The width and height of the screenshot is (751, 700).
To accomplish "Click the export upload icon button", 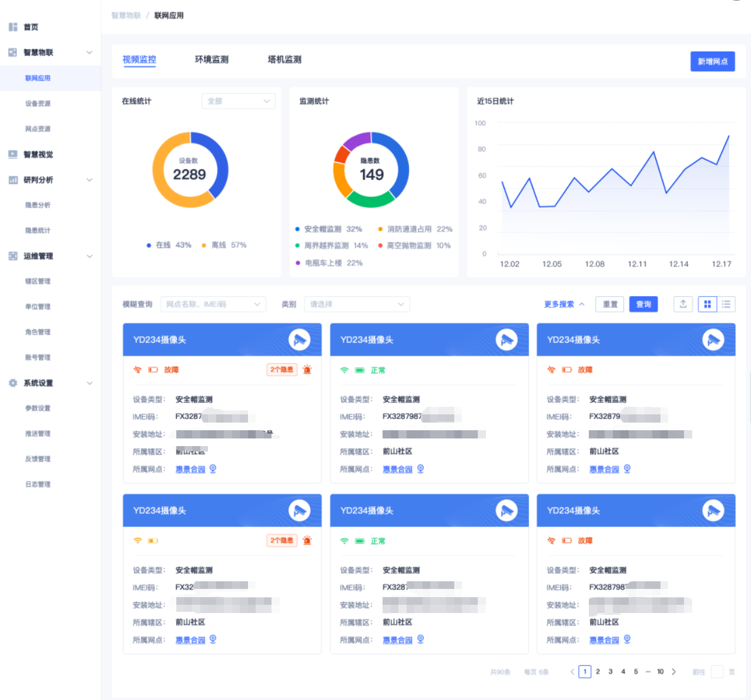I will click(x=683, y=304).
